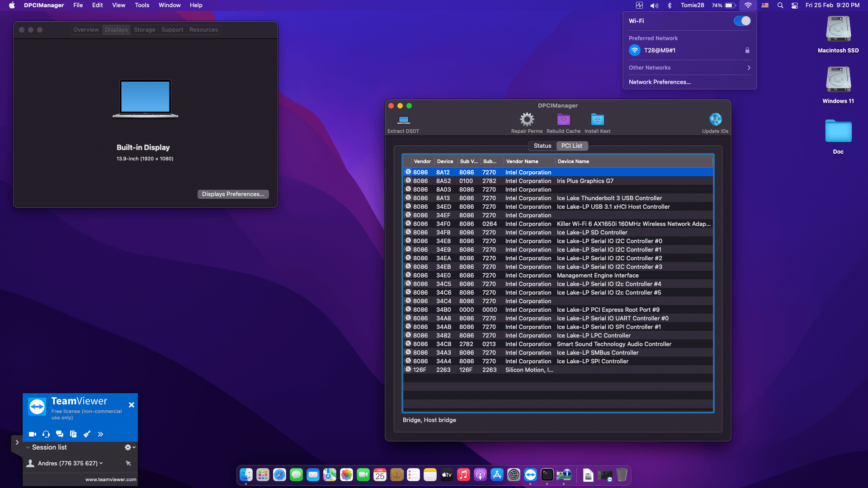Select the Management Engine Interface row
868x488 pixels.
558,275
